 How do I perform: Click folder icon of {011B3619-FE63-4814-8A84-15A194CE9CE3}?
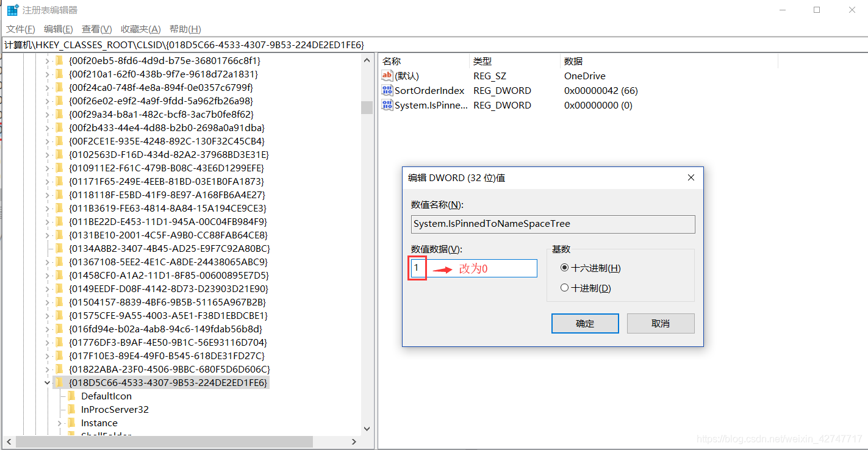pyautogui.click(x=59, y=208)
